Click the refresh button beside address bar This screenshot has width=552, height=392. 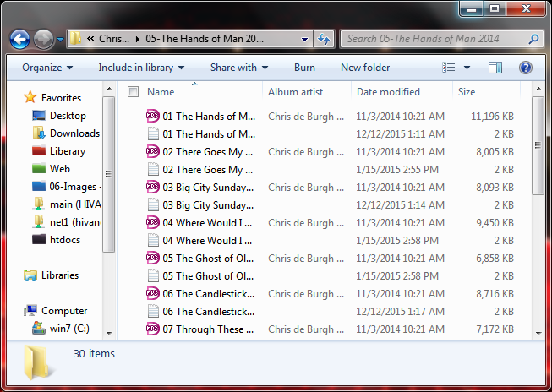click(x=323, y=39)
